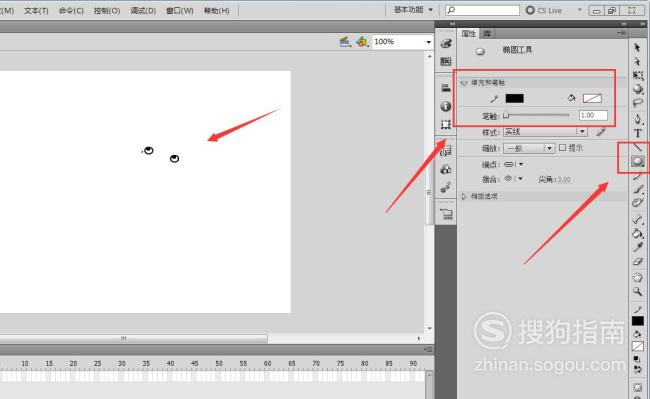Open the Project panel icon
The height and width of the screenshot is (399, 650).
446,214
